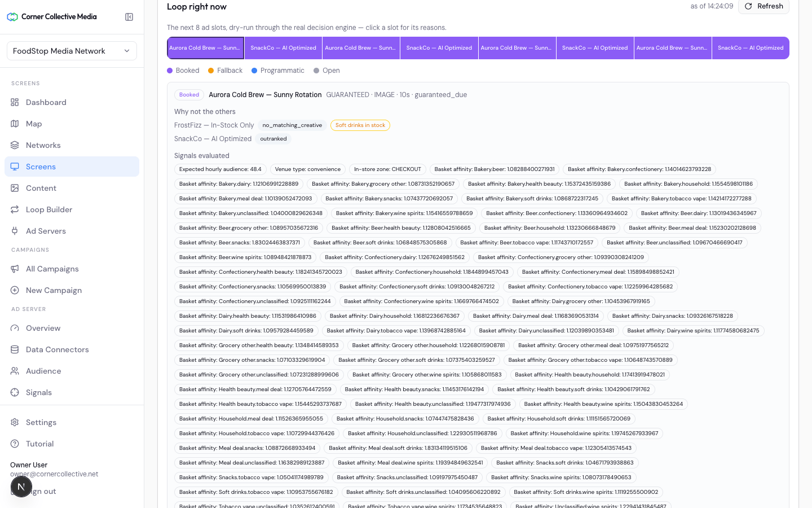Click the Fallback legend orange dot
812x508 pixels.
pos(211,71)
